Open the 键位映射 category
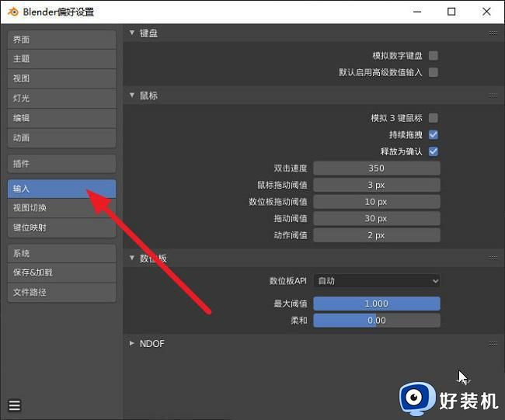Screen dimensions: 505x420 pyautogui.click(x=62, y=228)
